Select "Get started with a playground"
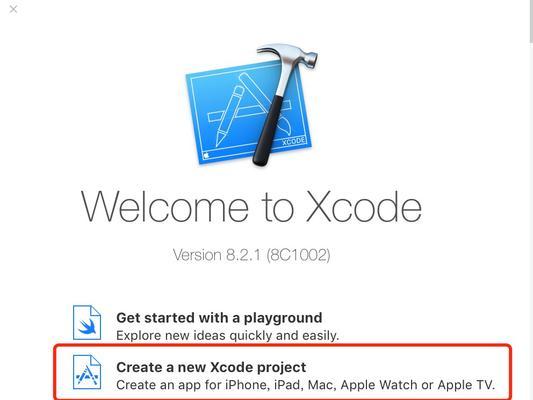This screenshot has height=400, width=533. pos(219,318)
